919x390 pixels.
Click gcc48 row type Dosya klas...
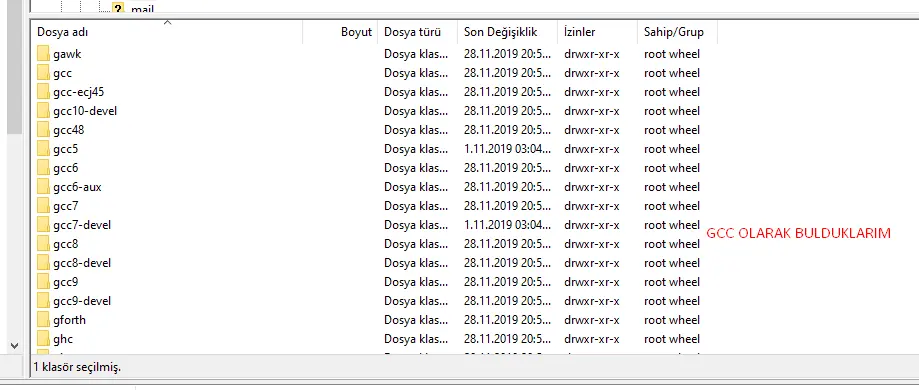[x=416, y=130]
